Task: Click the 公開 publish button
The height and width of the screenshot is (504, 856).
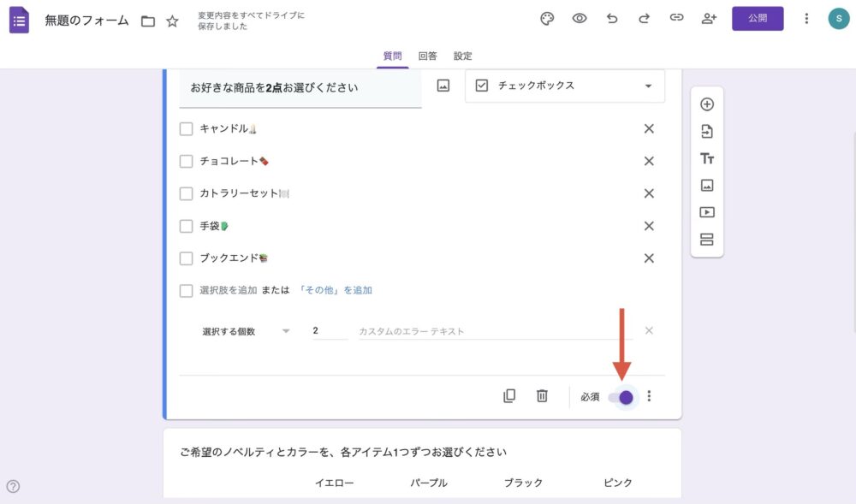Action: pyautogui.click(x=757, y=18)
